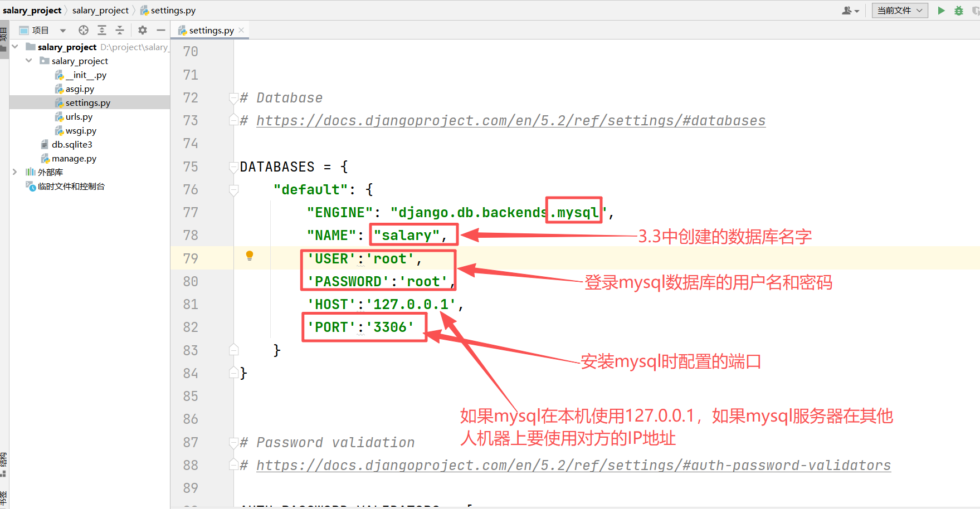This screenshot has width=980, height=509.
Task: Open the project view dropdown arrow
Action: pyautogui.click(x=63, y=31)
